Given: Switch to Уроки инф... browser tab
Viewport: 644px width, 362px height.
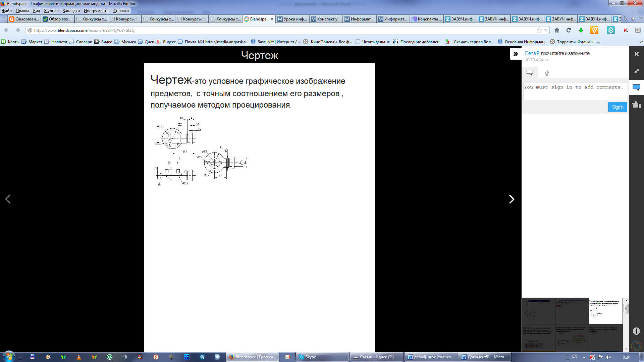Looking at the screenshot, I should [292, 19].
